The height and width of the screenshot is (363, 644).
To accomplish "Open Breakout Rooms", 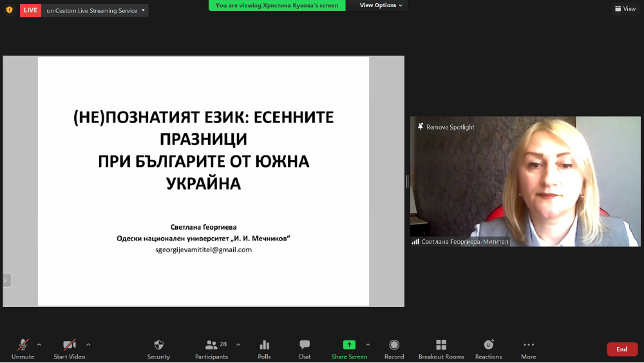I will (441, 345).
